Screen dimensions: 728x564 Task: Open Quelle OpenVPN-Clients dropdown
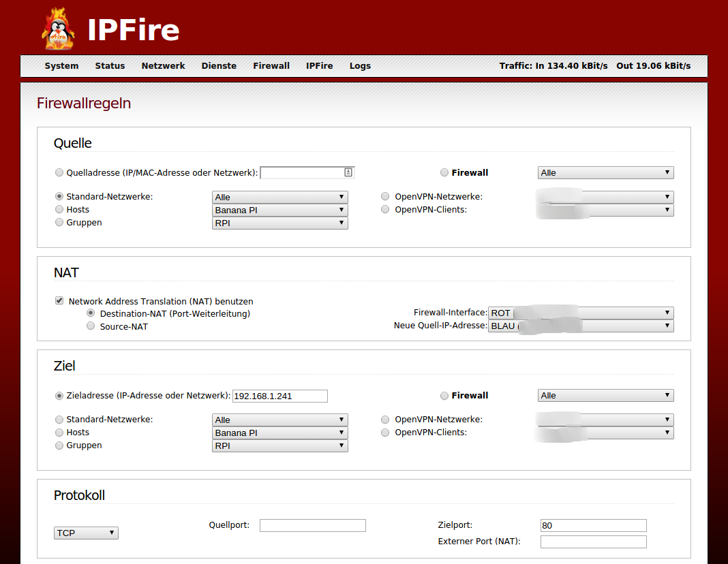[605, 210]
